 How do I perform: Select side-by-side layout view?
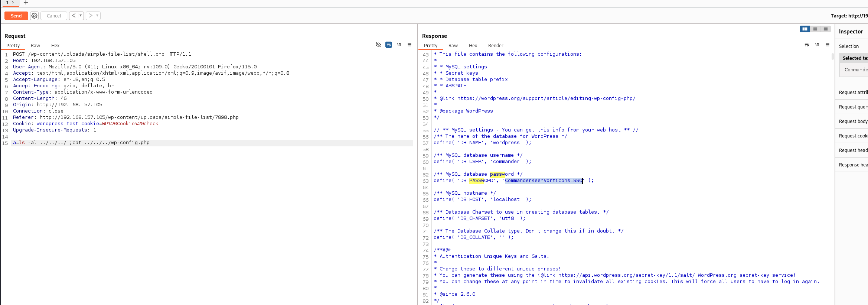(805, 29)
